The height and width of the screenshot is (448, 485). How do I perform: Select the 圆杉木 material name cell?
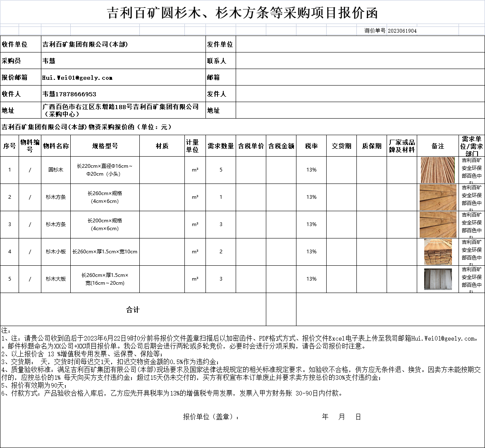pos(56,170)
